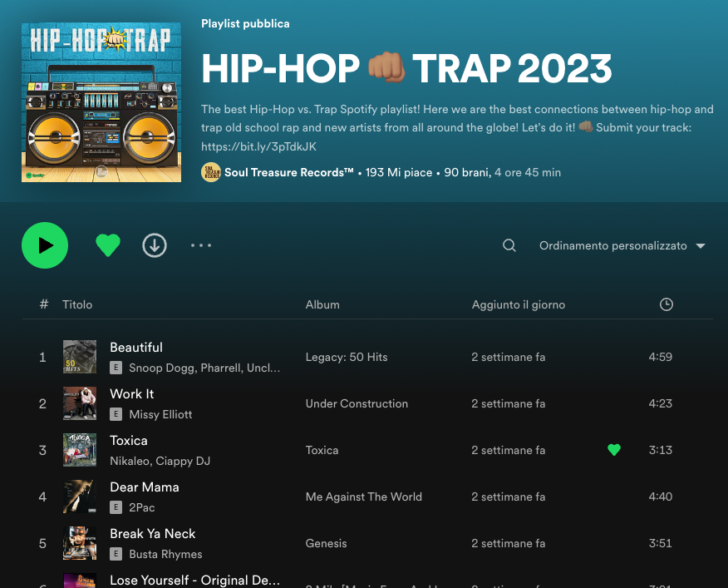Unlike Toxica with its green heart
The width and height of the screenshot is (728, 588).
pos(614,450)
